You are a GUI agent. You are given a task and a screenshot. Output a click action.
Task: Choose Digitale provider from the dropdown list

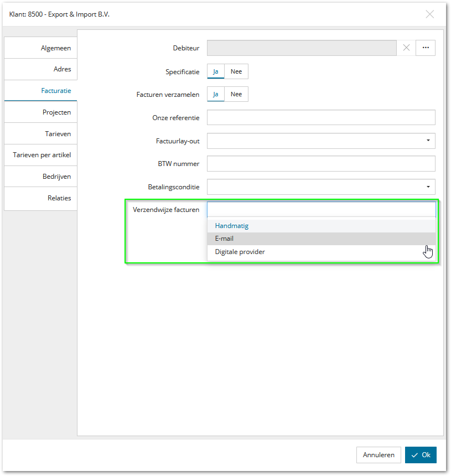click(x=321, y=252)
